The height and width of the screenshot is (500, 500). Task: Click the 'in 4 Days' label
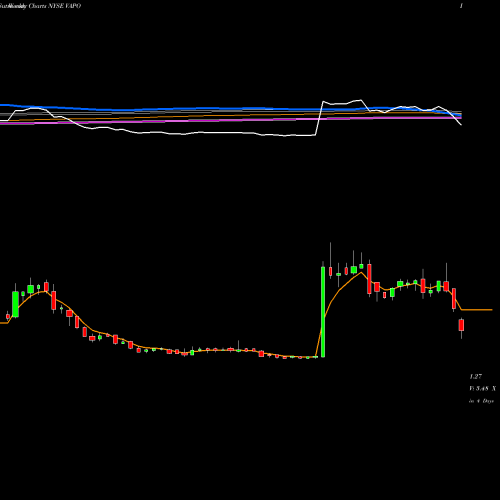(x=481, y=401)
